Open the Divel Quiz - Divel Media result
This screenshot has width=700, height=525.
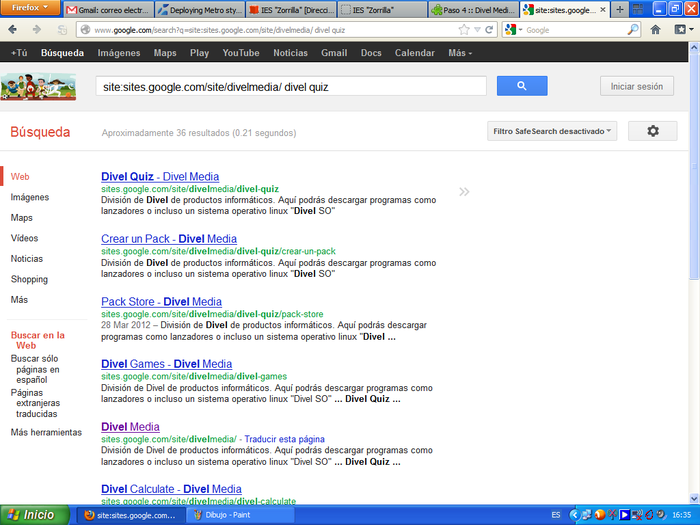[x=160, y=176]
